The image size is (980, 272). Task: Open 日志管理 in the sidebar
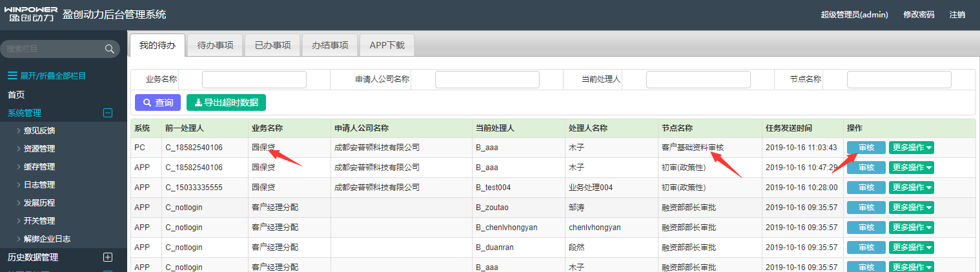click(39, 184)
